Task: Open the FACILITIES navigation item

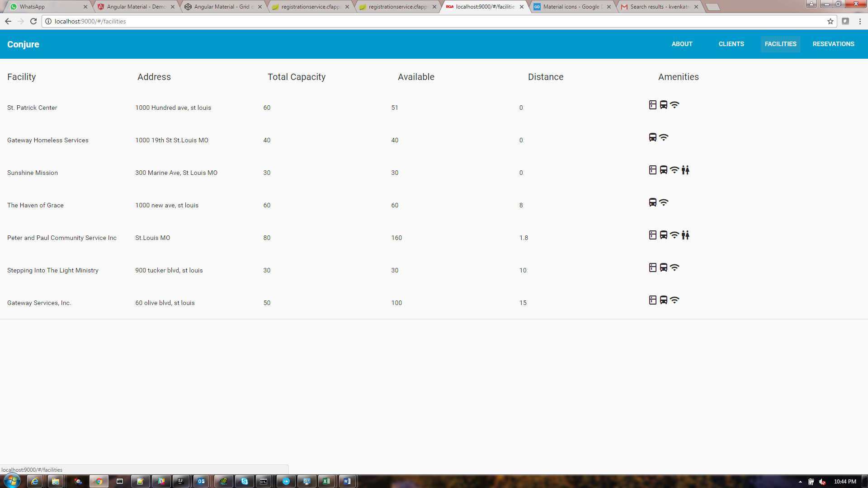Action: click(x=780, y=44)
